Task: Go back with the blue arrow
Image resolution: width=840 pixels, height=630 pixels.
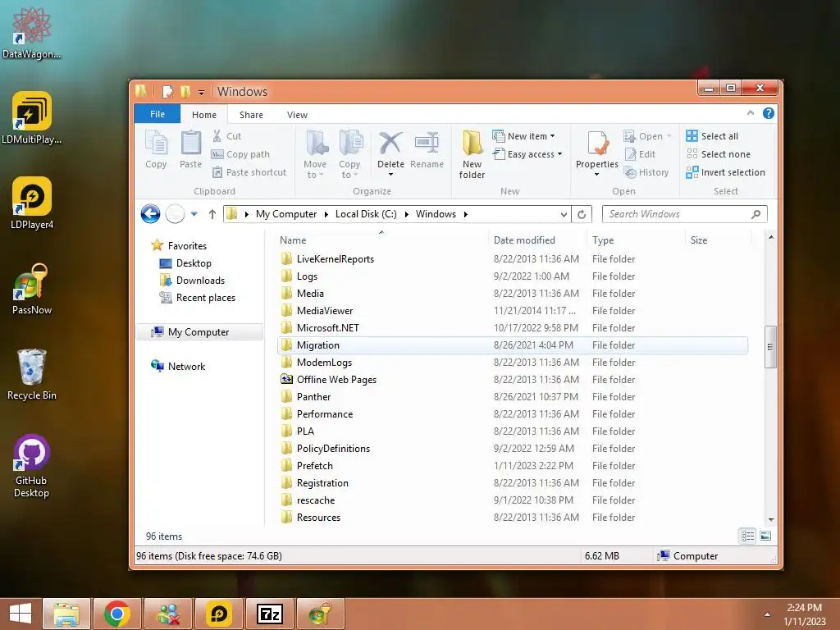Action: pos(151,214)
